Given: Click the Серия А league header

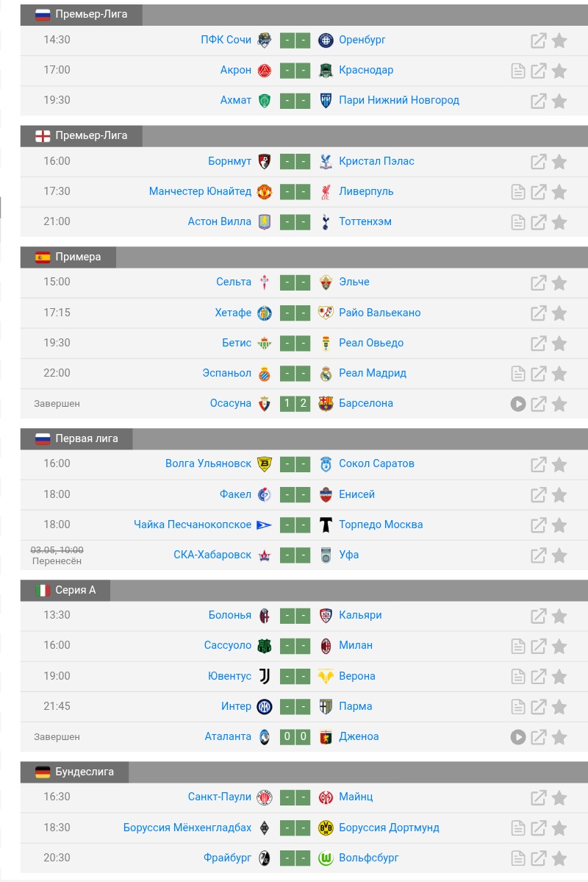Looking at the screenshot, I should click(x=65, y=590).
